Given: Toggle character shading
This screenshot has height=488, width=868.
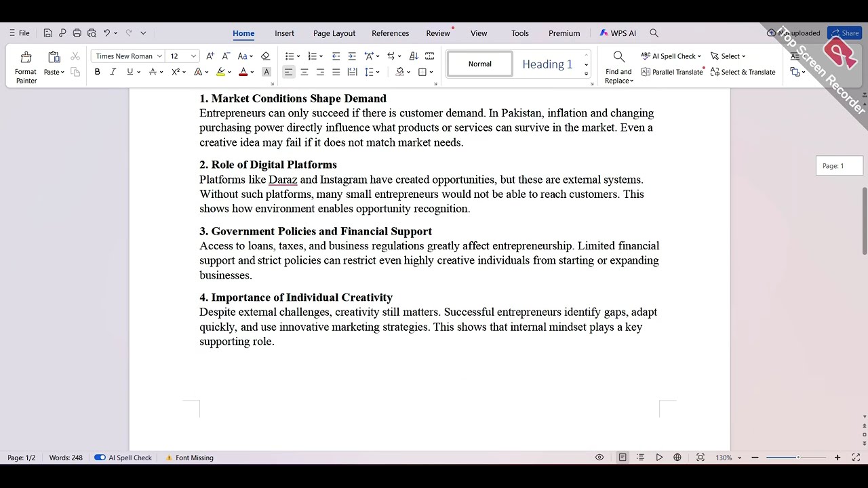Looking at the screenshot, I should coord(267,72).
